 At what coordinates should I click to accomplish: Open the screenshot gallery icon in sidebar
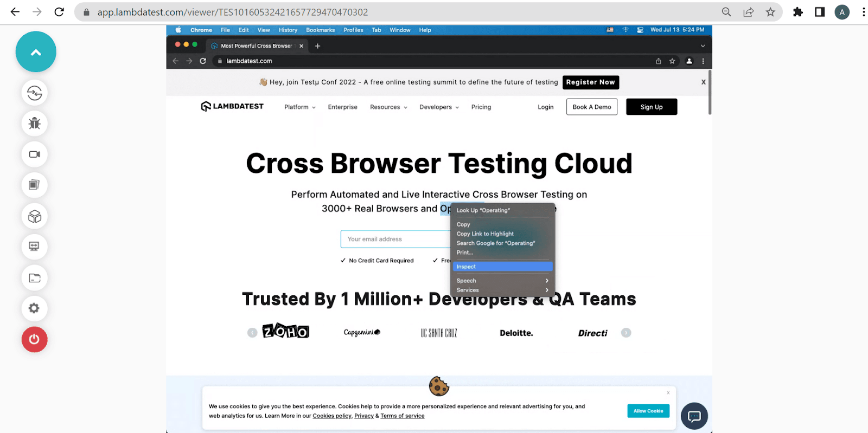click(35, 185)
